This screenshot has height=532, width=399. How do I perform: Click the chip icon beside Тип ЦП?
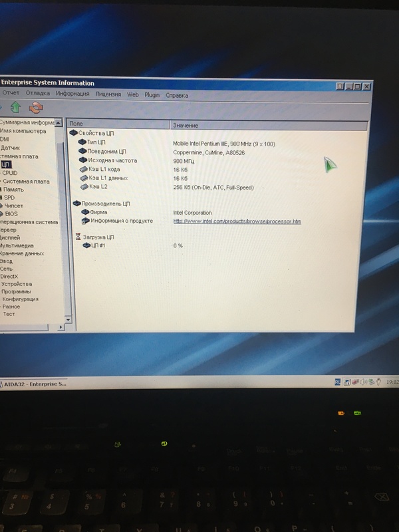click(82, 142)
